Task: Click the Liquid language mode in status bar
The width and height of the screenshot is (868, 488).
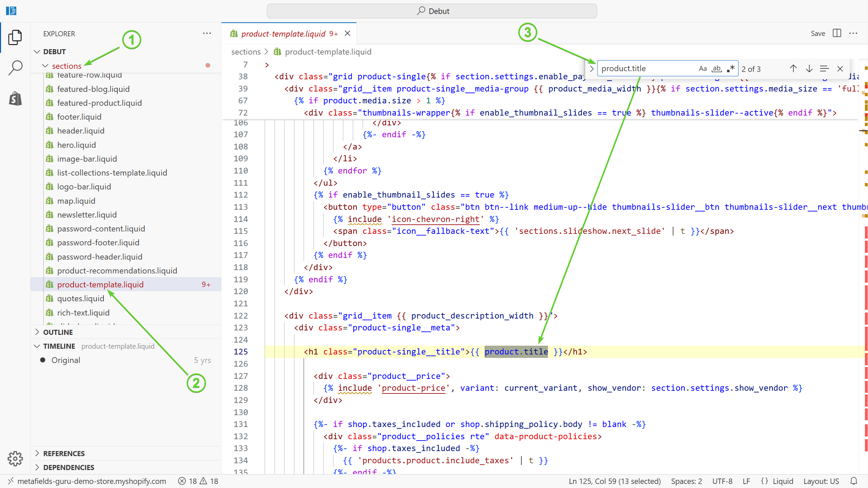Action: (782, 481)
